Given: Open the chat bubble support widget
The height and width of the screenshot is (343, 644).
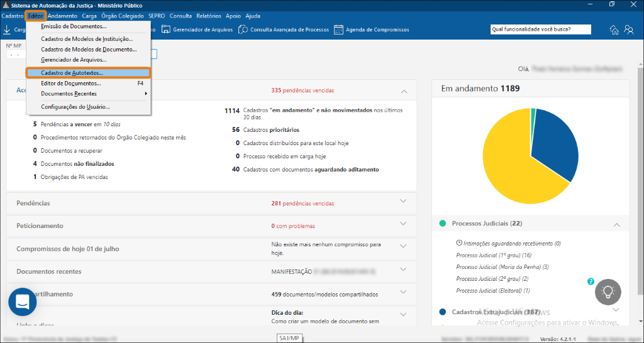Looking at the screenshot, I should click(x=23, y=302).
